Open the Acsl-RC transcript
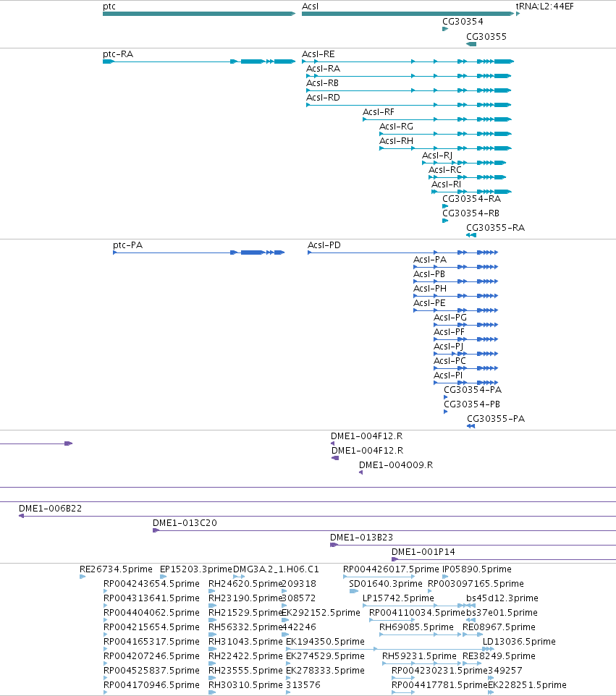The height and width of the screenshot is (696, 616). click(467, 177)
